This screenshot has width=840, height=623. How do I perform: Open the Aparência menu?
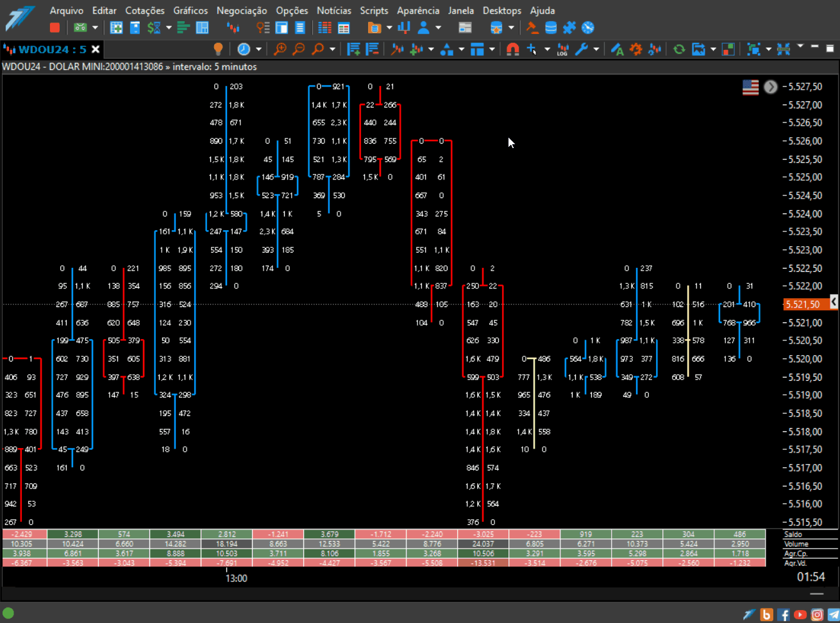pos(418,10)
